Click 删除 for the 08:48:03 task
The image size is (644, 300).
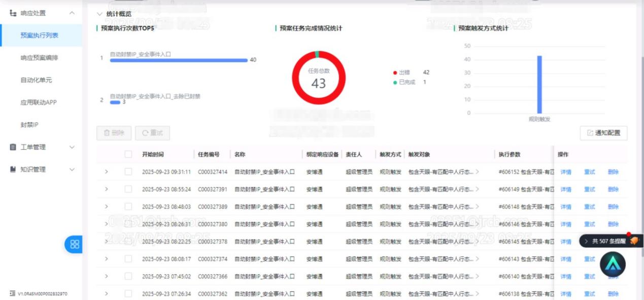pos(613,207)
